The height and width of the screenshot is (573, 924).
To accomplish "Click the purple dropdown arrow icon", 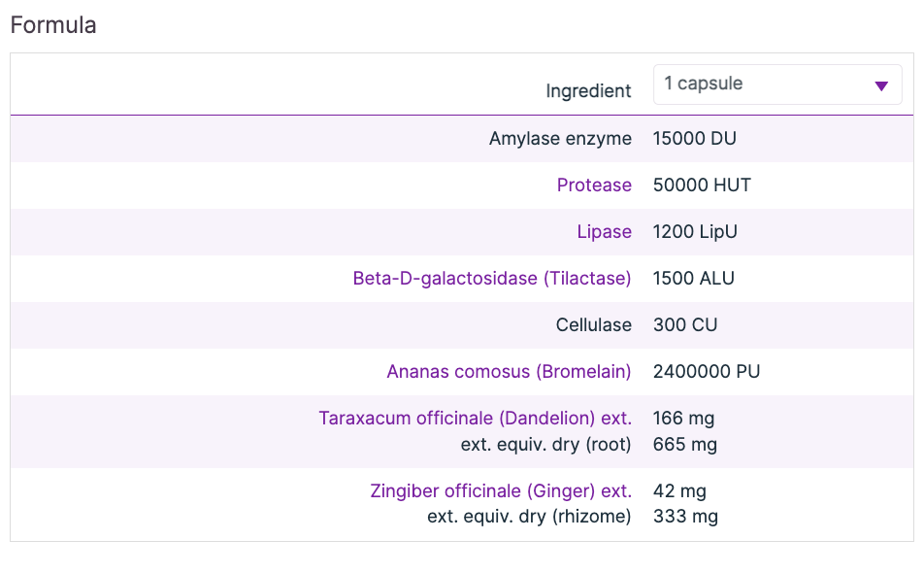I will click(881, 85).
